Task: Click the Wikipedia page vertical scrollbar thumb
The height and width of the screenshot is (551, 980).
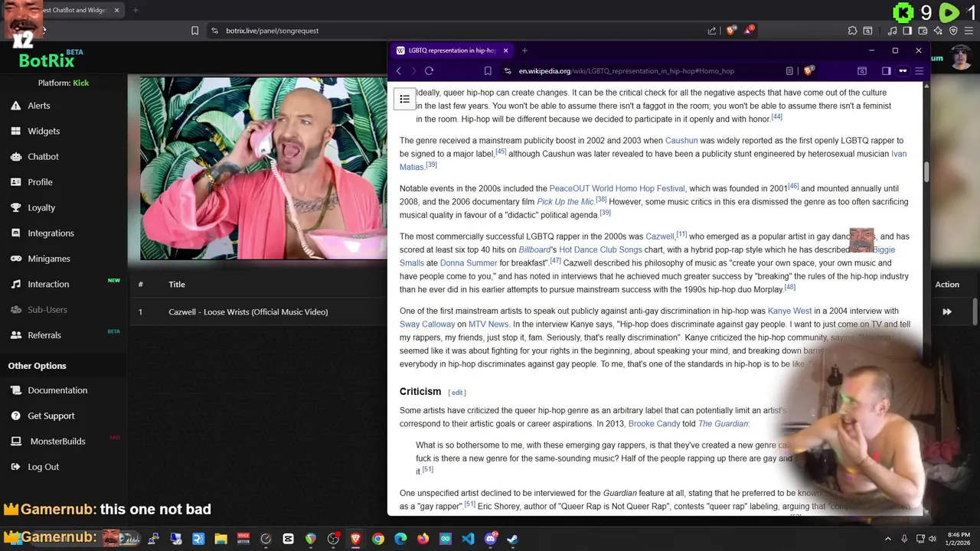Action: (x=926, y=173)
